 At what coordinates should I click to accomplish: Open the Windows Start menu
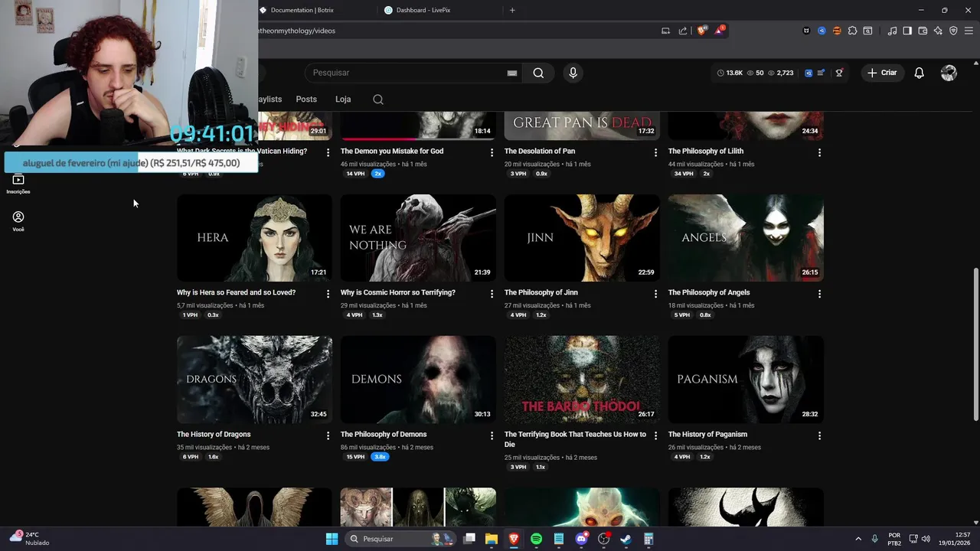coord(332,539)
